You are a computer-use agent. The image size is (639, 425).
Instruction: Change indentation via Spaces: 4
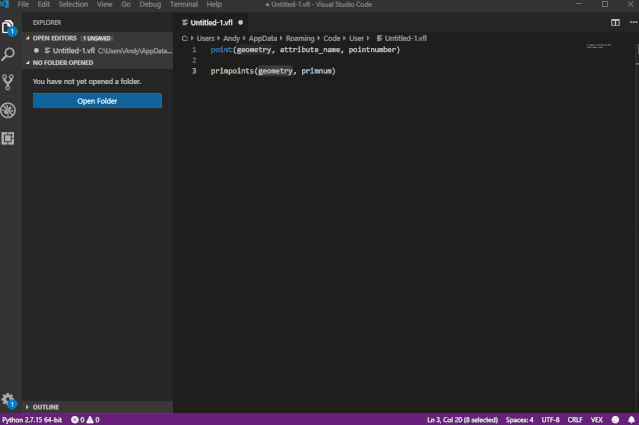click(x=520, y=420)
